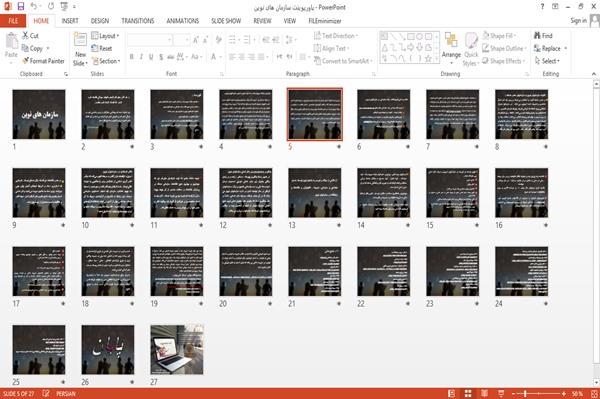This screenshot has width=600, height=399.
Task: Open the FILE tab
Action: coord(13,21)
